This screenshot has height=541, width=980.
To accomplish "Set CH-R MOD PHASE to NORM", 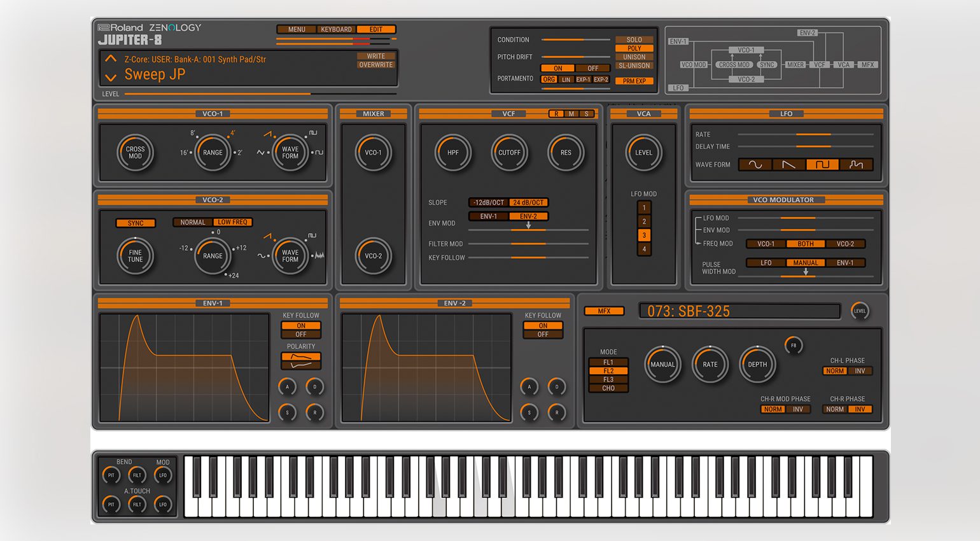I will (773, 409).
